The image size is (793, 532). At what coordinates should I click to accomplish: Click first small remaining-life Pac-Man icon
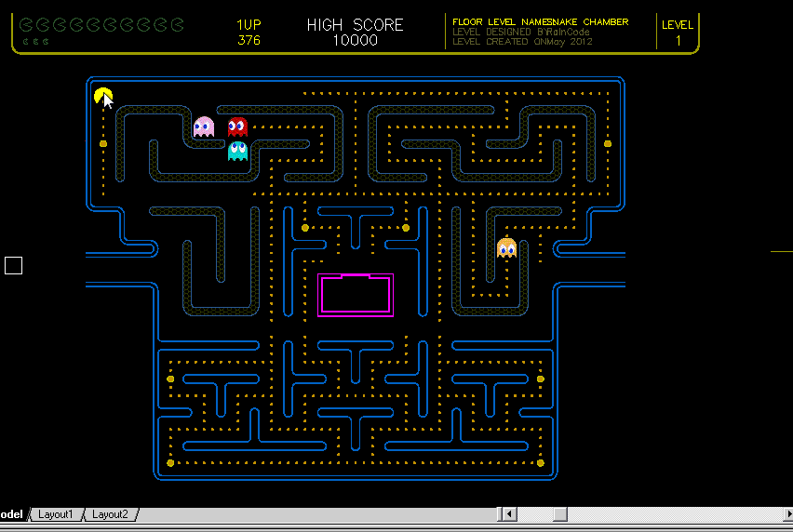click(x=25, y=42)
